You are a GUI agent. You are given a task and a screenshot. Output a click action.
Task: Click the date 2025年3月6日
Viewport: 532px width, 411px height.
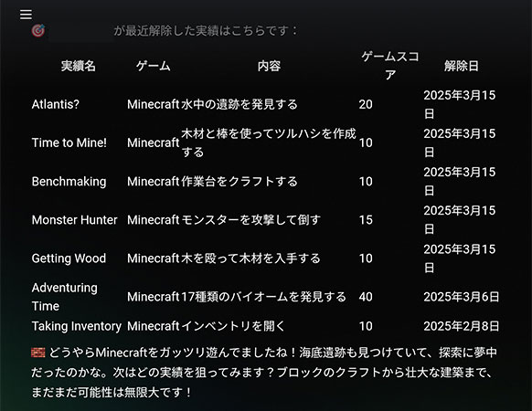462,297
